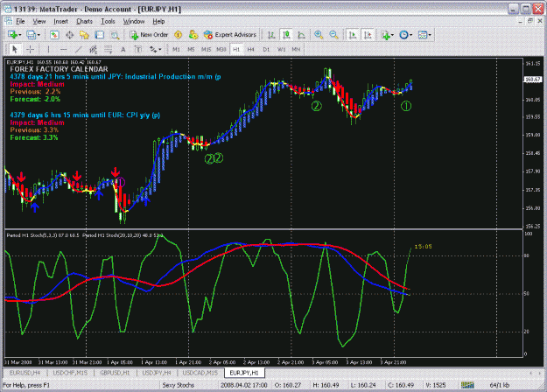The height and width of the screenshot is (392, 547).
Task: Select the Cursor arrow tool
Action: (15, 49)
